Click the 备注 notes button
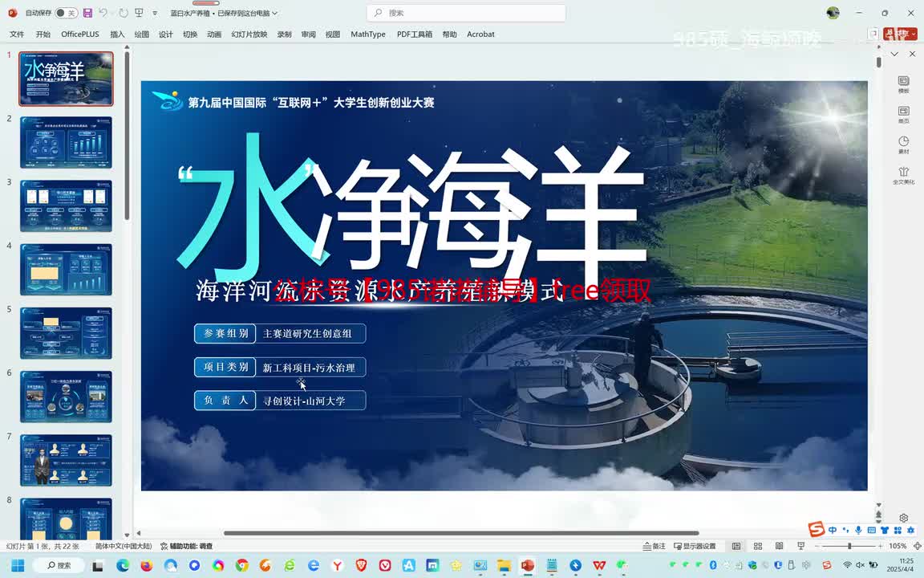The height and width of the screenshot is (578, 924). coord(654,546)
